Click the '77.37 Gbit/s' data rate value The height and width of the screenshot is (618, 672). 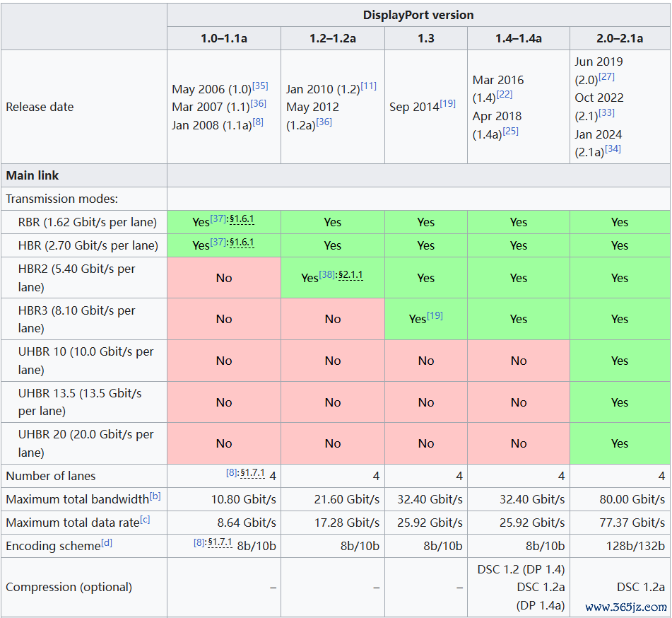pyautogui.click(x=632, y=523)
